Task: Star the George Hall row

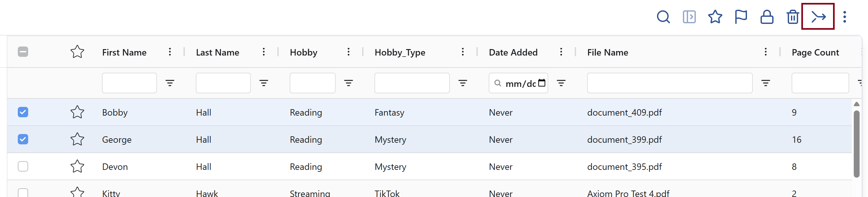Action: point(77,139)
